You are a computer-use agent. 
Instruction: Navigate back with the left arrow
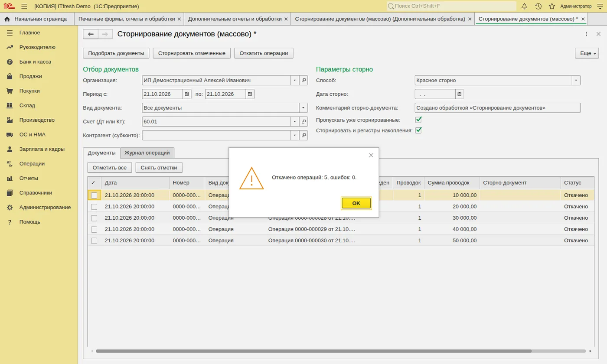91,34
